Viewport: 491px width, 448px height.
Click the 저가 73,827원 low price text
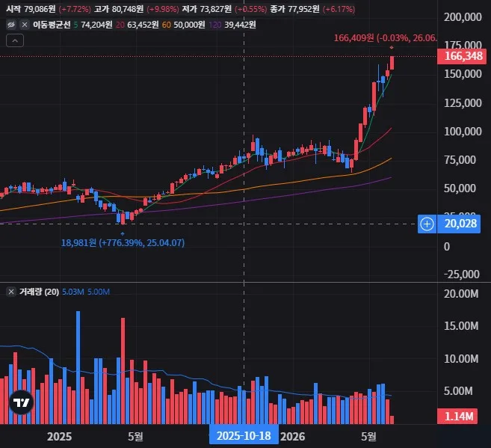(207, 9)
